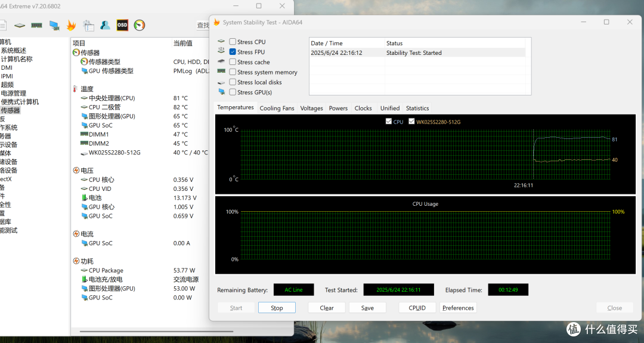644x343 pixels.
Task: Click the drive icon beside WK025S2280-512G row
Action: coord(84,153)
